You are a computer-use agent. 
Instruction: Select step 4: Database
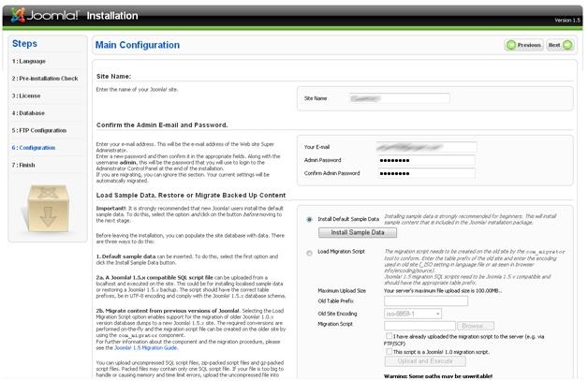tap(28, 113)
